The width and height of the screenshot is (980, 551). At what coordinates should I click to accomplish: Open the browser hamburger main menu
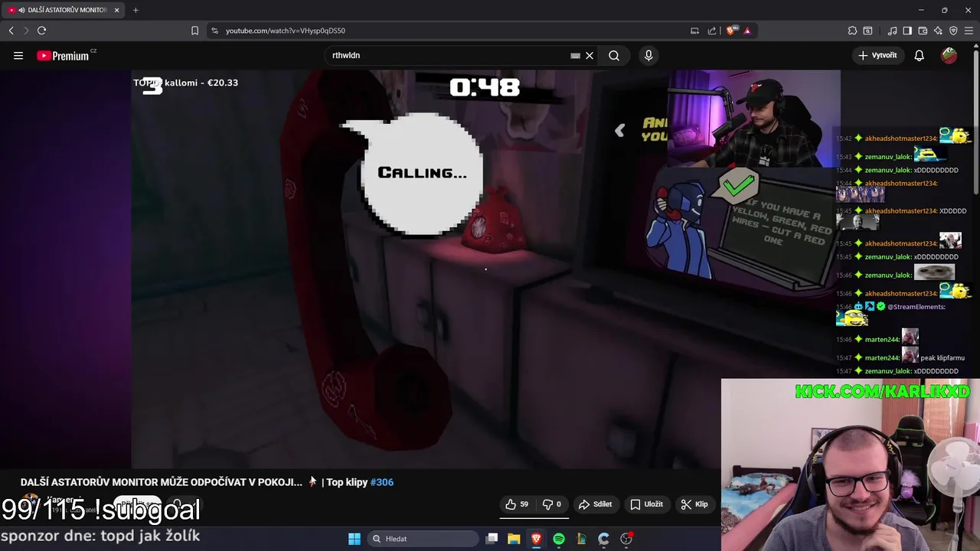click(969, 31)
